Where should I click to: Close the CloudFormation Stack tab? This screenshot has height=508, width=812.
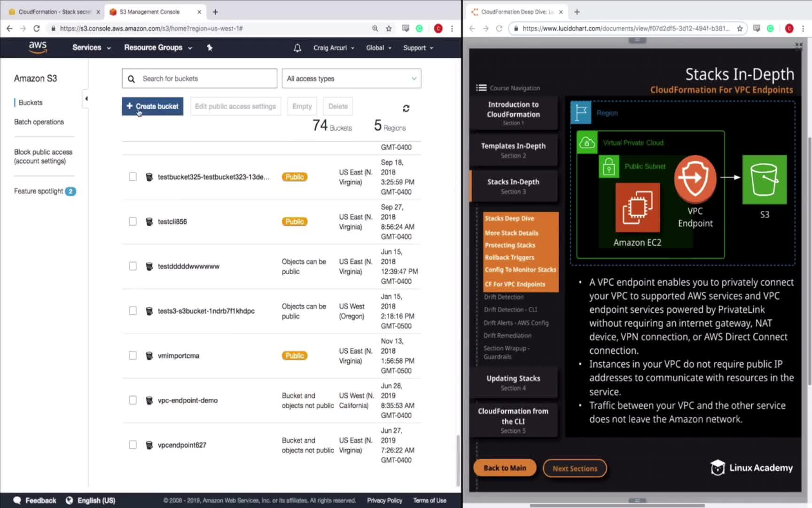point(98,12)
